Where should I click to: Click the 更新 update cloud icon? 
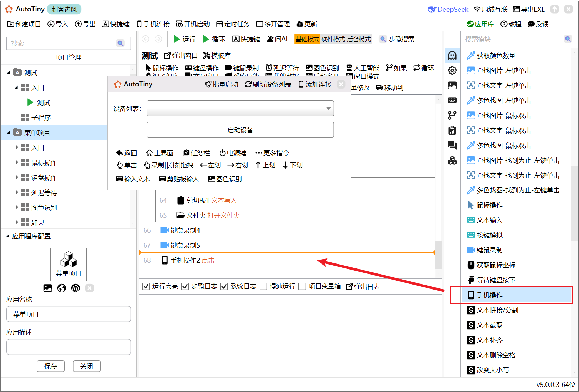coord(300,24)
